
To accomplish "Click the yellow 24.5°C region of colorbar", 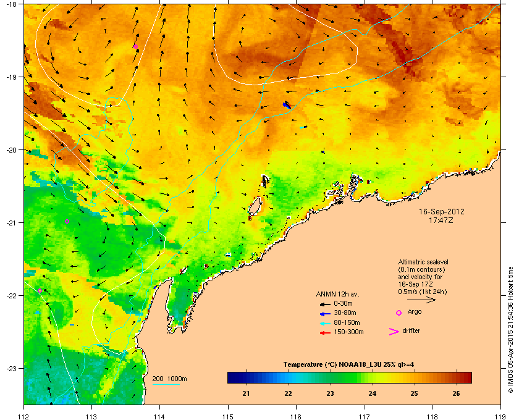I will click(x=394, y=377).
